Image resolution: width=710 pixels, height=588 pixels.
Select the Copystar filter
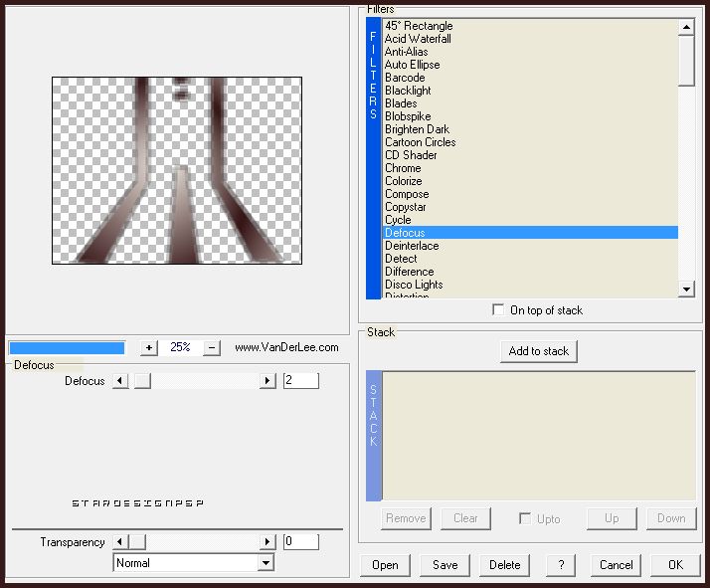(530, 207)
